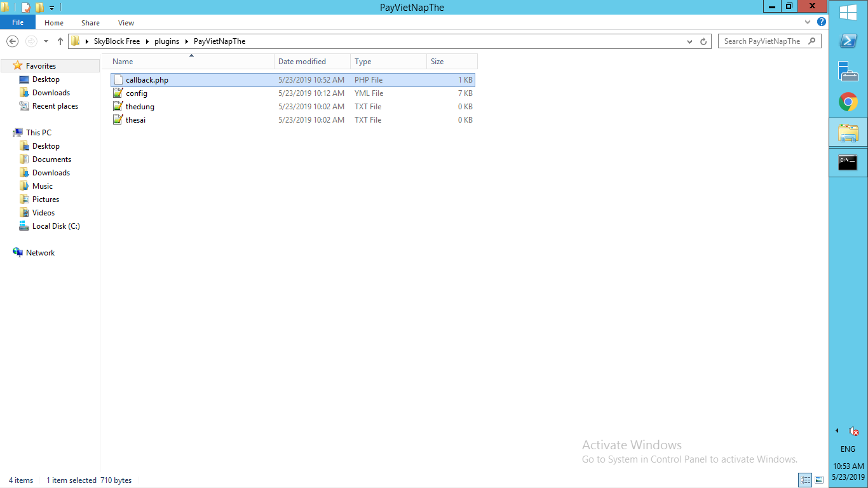Open the Customize Quick Access Toolbar dropdown
This screenshot has height=488, width=868.
(52, 8)
